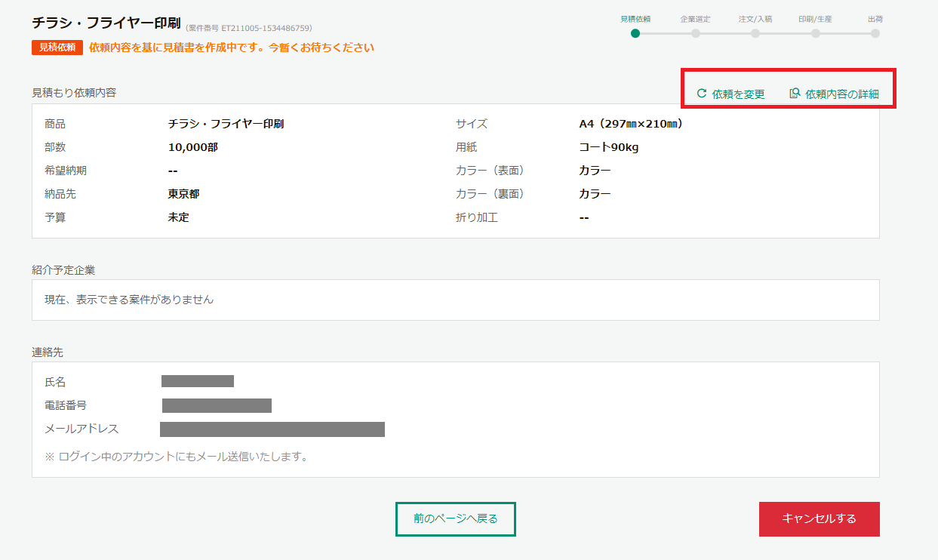Select the 出荷 step label in the tracker

[x=875, y=18]
